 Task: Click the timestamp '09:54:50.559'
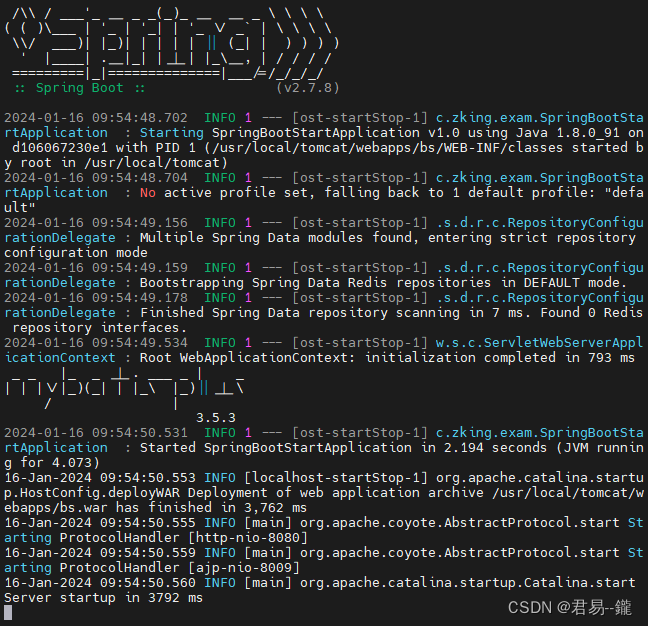pyautogui.click(x=148, y=553)
